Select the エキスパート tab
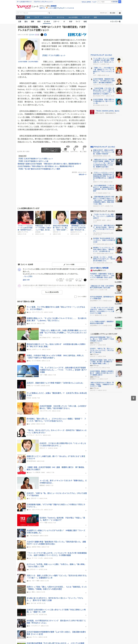138x644 pixels. [48, 17]
